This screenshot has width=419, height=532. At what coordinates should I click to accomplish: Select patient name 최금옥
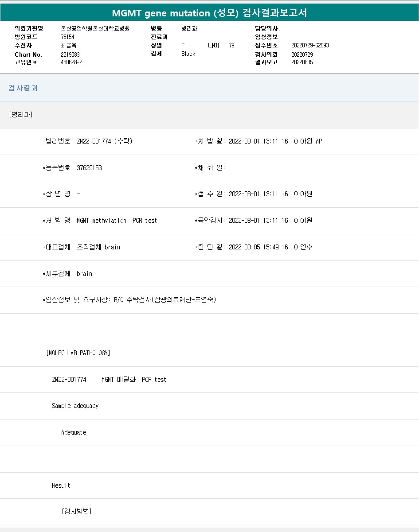click(x=69, y=45)
